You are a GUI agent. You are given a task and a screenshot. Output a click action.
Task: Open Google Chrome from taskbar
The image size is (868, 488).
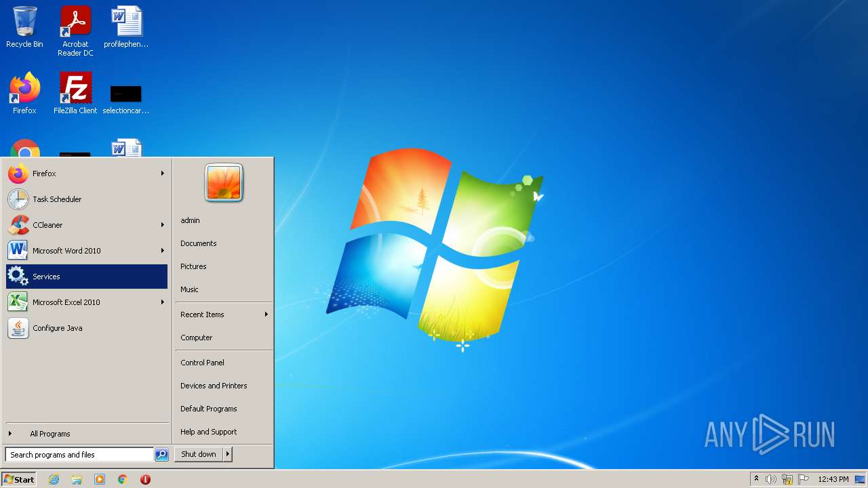click(x=123, y=479)
